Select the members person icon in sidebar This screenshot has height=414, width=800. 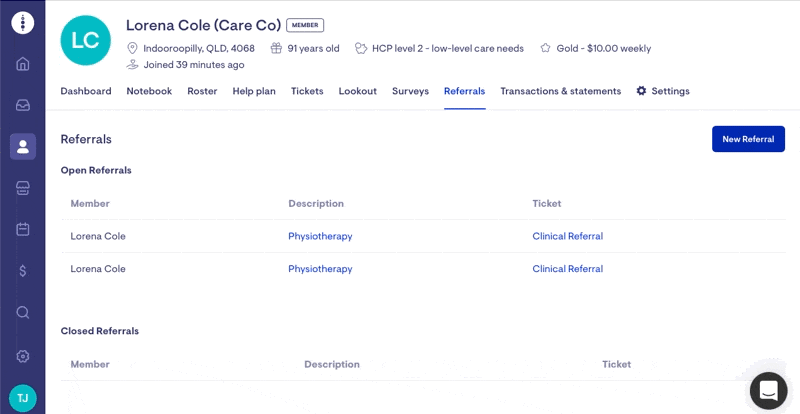click(x=22, y=147)
